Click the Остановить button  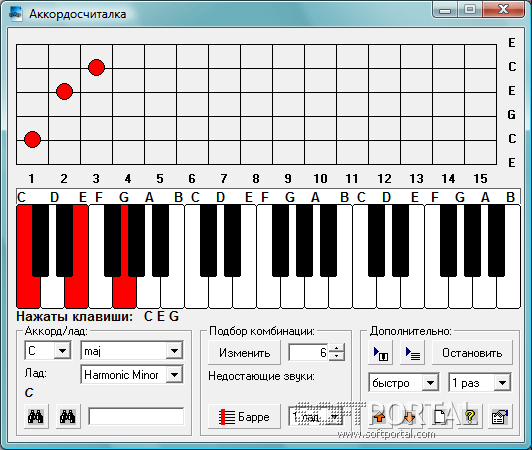coord(472,353)
